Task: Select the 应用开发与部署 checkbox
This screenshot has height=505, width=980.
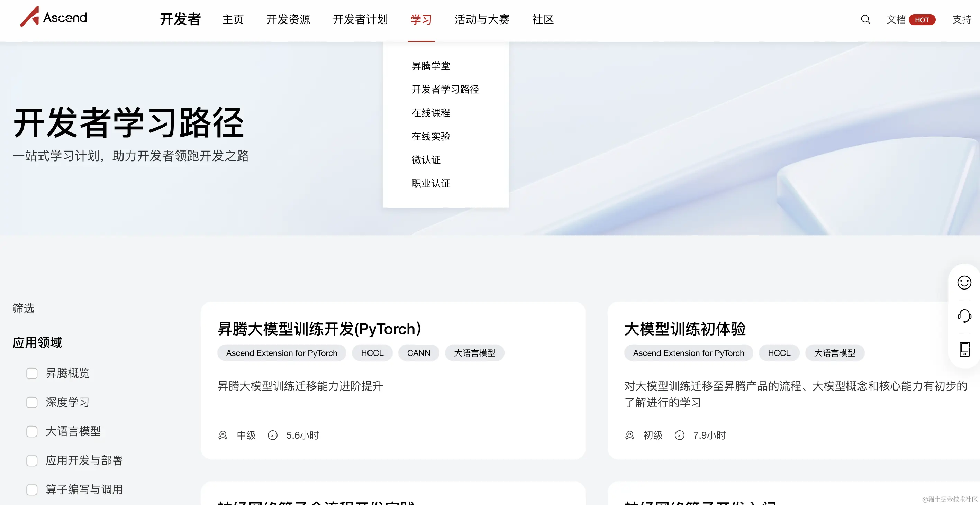Action: (32, 460)
